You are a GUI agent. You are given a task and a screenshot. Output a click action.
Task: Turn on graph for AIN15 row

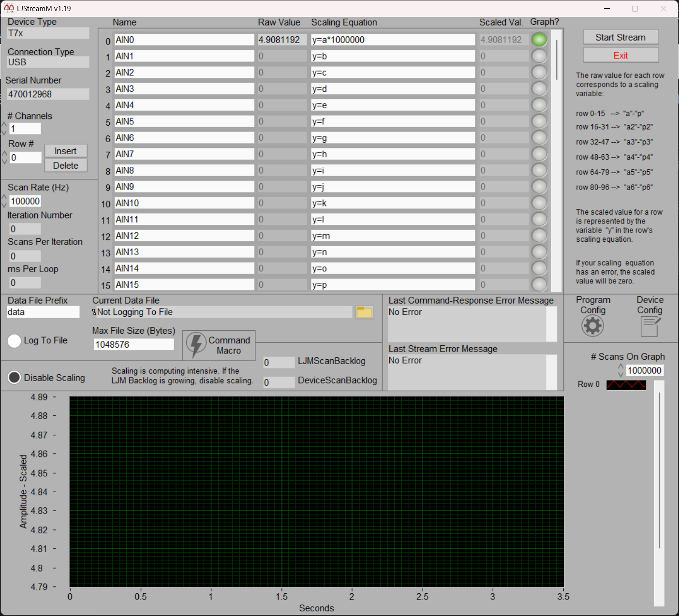point(539,284)
